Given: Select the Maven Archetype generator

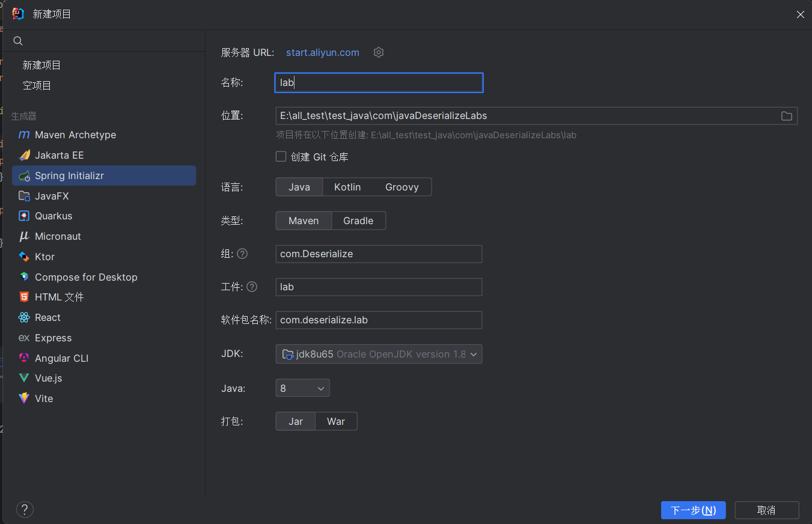Looking at the screenshot, I should (x=103, y=135).
